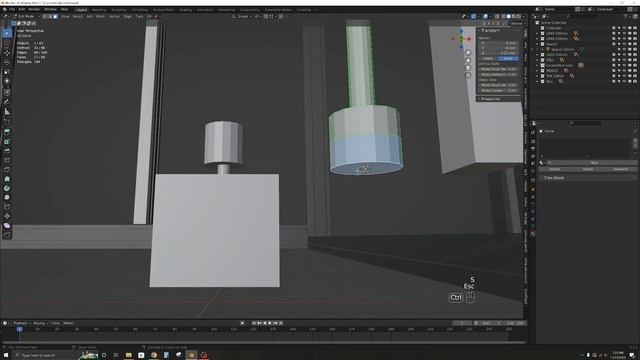The image size is (640, 360).
Task: Click the Mean Vertex Crease slider
Action: 499,74
